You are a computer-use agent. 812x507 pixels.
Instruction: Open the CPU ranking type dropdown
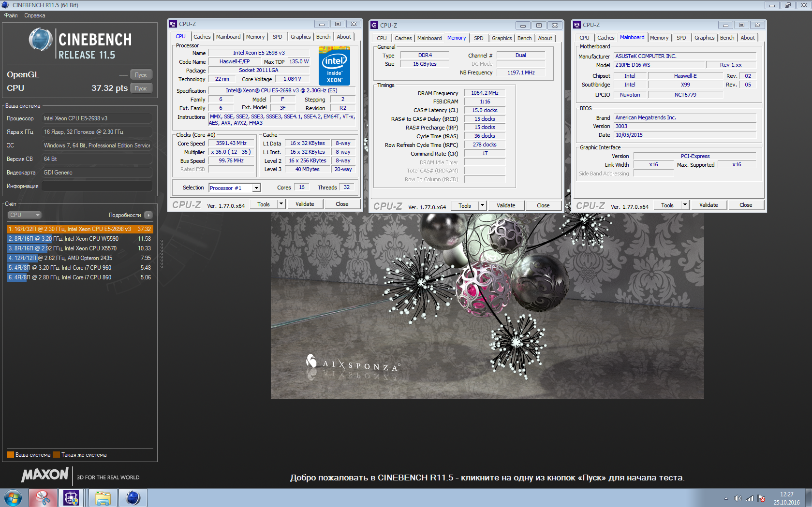[x=24, y=215]
